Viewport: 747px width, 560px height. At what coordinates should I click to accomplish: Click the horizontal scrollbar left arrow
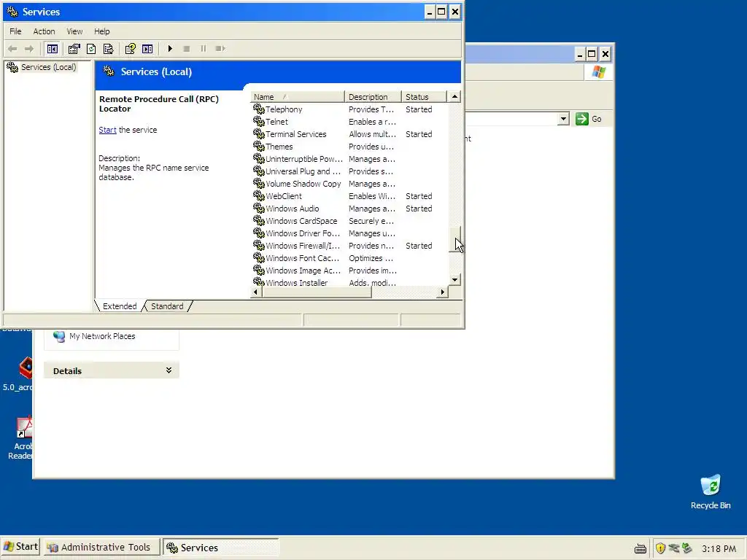click(256, 292)
